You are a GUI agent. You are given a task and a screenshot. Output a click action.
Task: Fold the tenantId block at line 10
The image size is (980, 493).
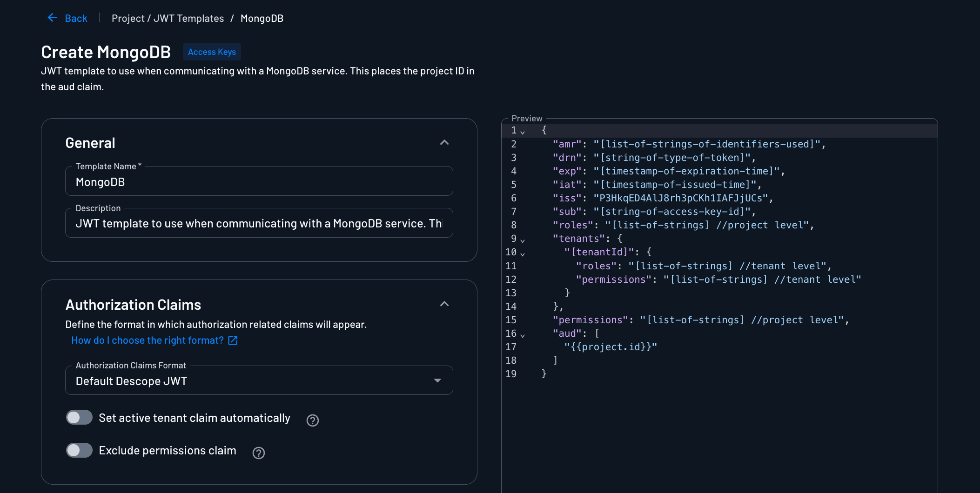(x=523, y=254)
